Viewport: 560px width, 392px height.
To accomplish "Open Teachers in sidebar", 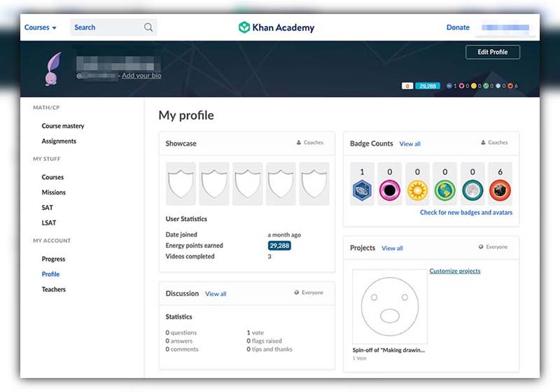I will 54,290.
